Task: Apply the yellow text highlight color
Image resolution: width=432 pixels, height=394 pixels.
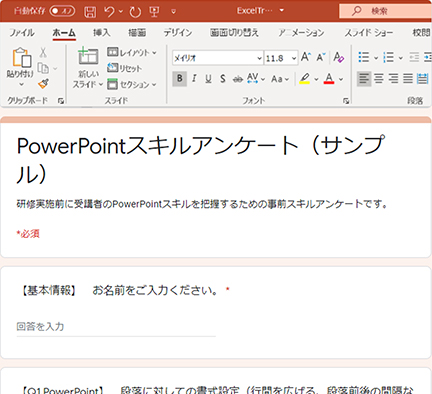Action: point(304,79)
